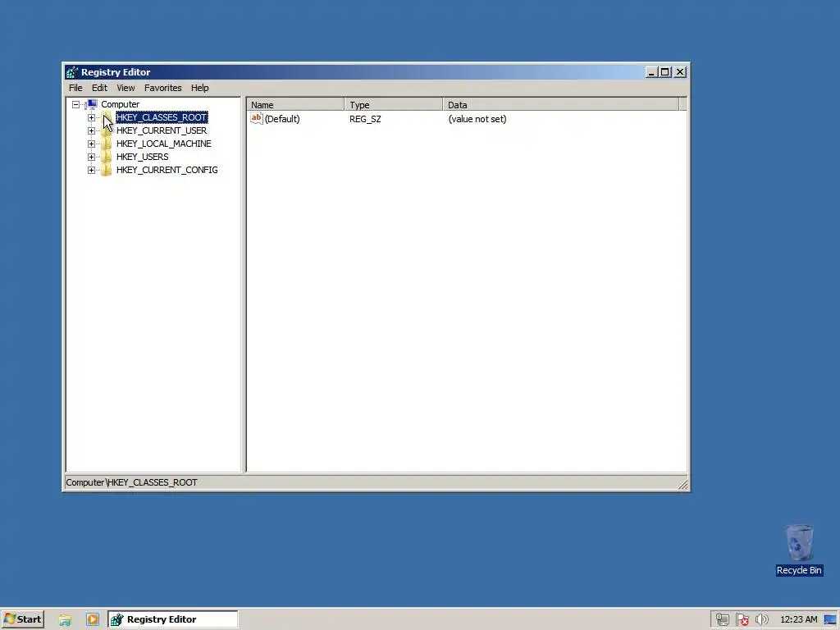Select HKEY_USERS tree label
The image size is (840, 630).
pos(142,157)
